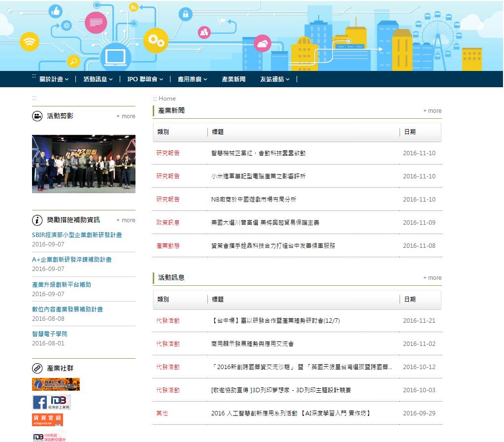Click the 產業社群 link chain icon
The height and width of the screenshot is (442, 504).
click(37, 368)
